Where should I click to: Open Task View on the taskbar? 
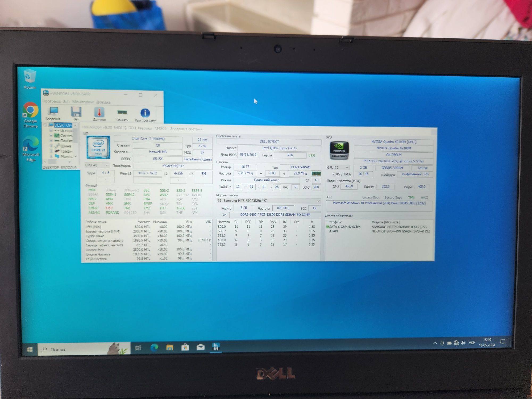point(138,348)
